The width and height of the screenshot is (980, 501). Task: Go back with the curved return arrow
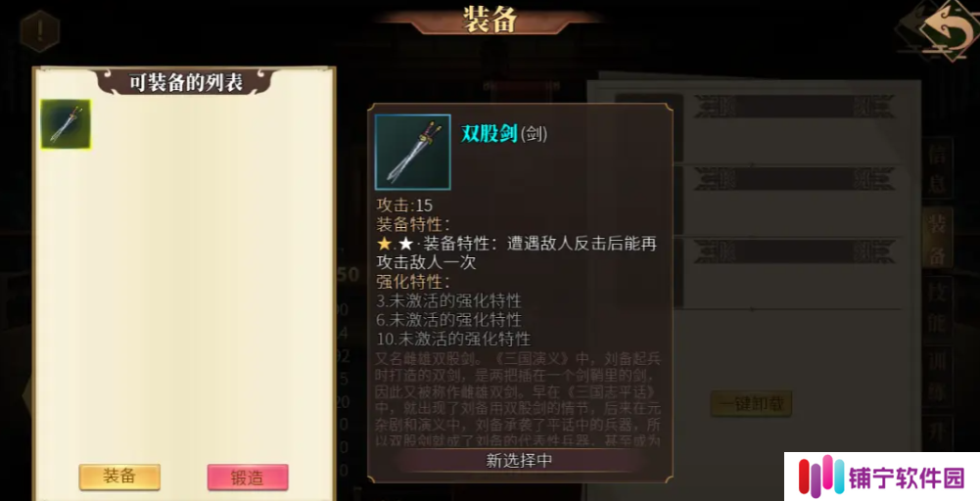coord(942,30)
